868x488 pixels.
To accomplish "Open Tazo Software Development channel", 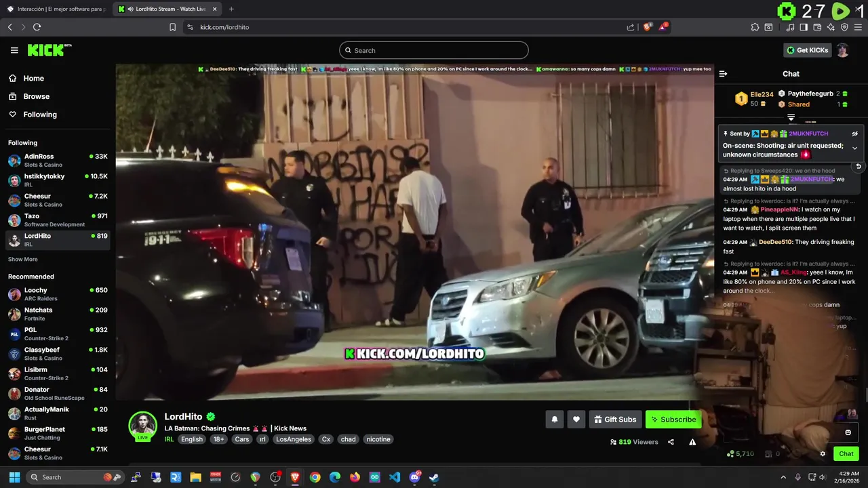I will [x=58, y=220].
